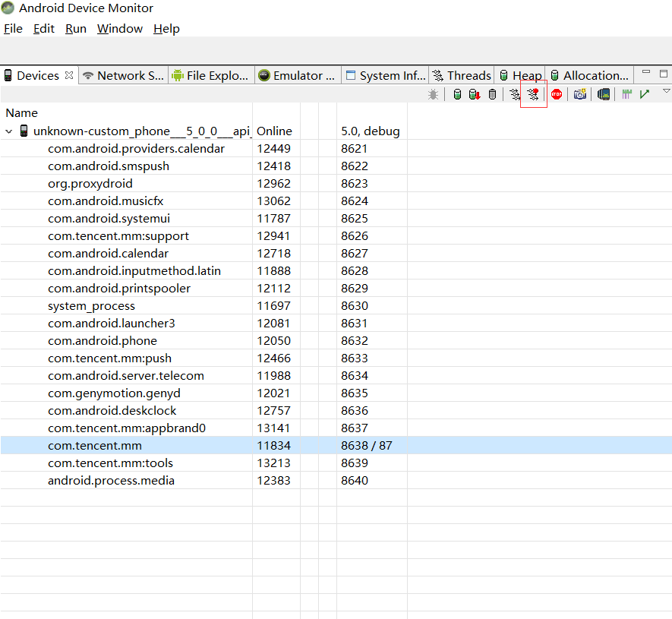
Task: Click the Dump HPROF file icon
Action: point(475,94)
